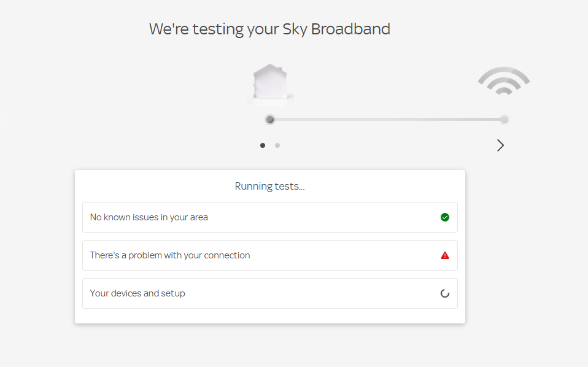Click the 'Your devices and setup' text
588x367 pixels.
pos(137,293)
